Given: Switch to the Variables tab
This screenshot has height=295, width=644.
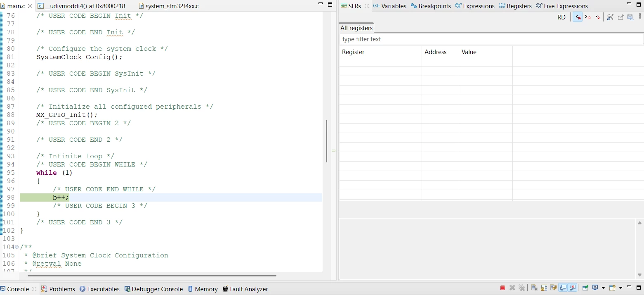Looking at the screenshot, I should (x=389, y=6).
